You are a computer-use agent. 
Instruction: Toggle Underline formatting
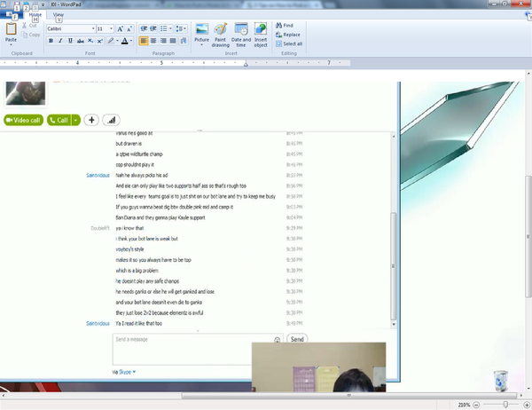pyautogui.click(x=70, y=41)
